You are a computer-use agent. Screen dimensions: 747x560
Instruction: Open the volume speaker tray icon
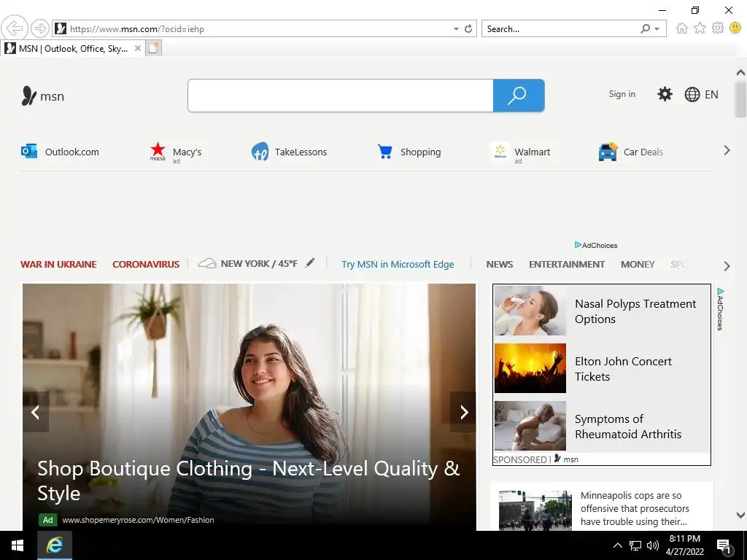[x=653, y=545]
